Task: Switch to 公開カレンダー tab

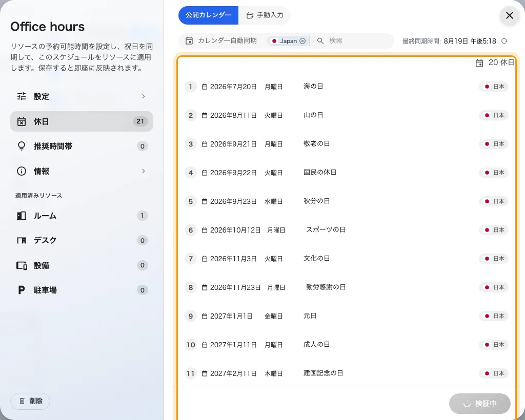Action: pyautogui.click(x=208, y=15)
